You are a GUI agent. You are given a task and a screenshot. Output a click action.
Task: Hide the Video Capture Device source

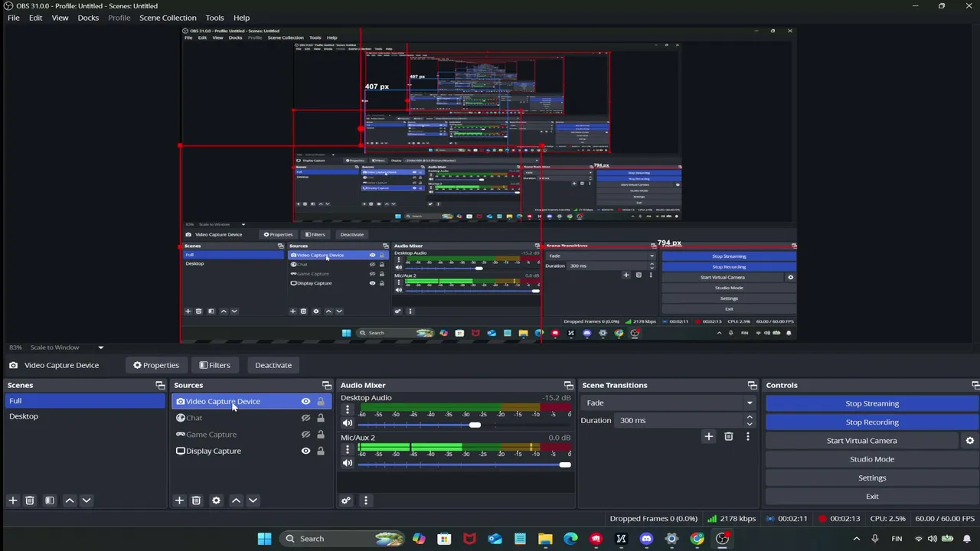tap(305, 402)
